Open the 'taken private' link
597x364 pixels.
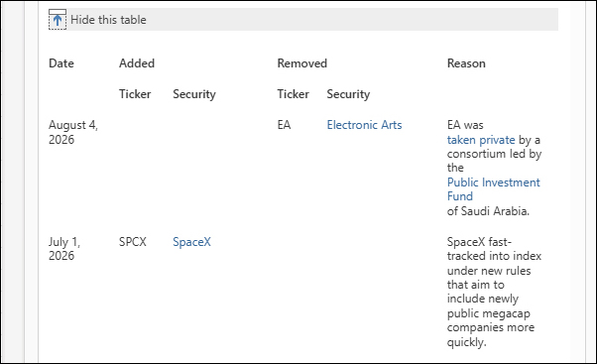click(481, 140)
